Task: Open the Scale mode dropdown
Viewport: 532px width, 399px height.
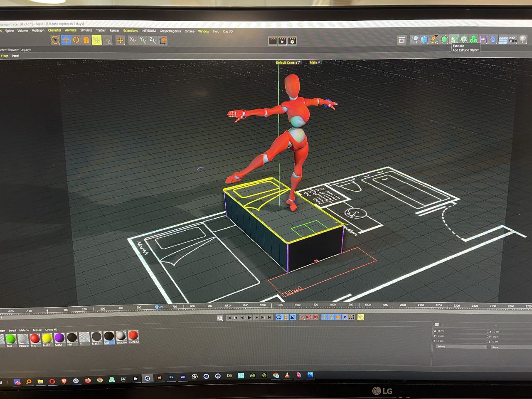Action: click(x=511, y=347)
